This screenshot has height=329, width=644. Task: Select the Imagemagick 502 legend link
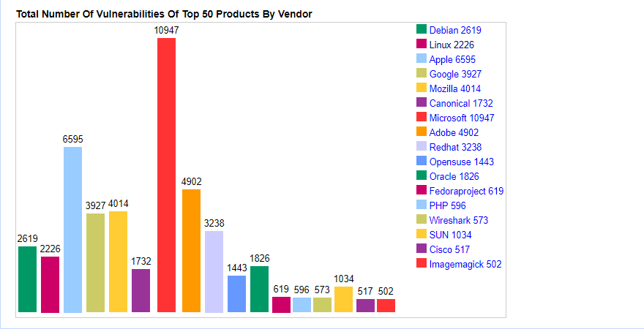point(465,264)
